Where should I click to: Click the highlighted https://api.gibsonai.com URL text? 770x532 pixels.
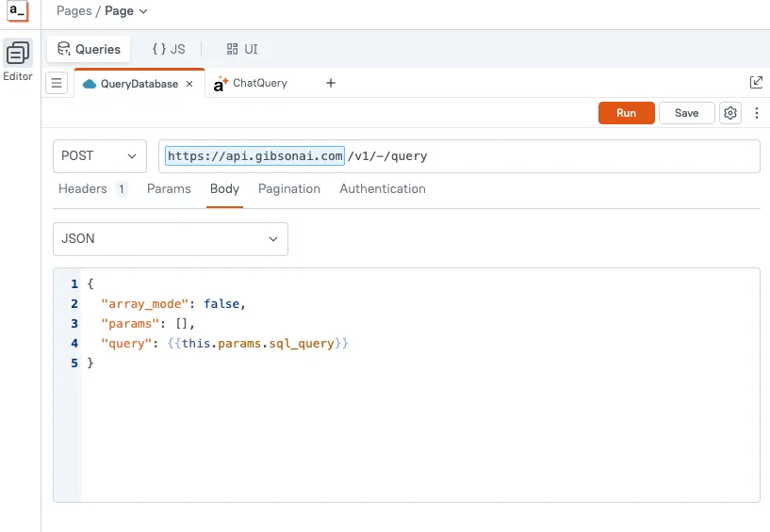coord(254,156)
